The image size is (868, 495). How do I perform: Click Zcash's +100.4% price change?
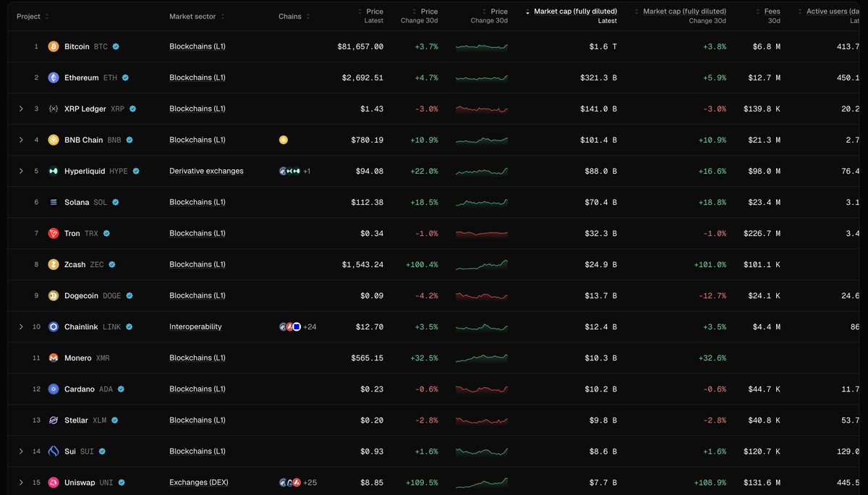coord(422,264)
